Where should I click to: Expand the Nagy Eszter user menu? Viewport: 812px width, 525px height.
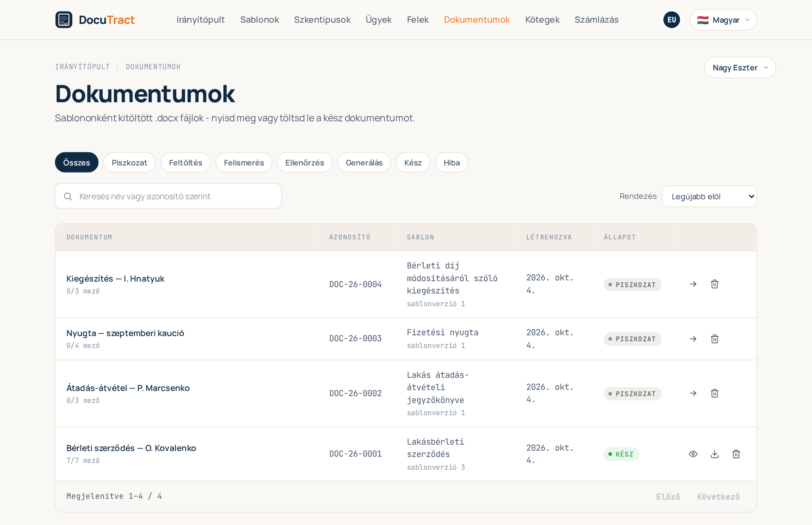(740, 68)
